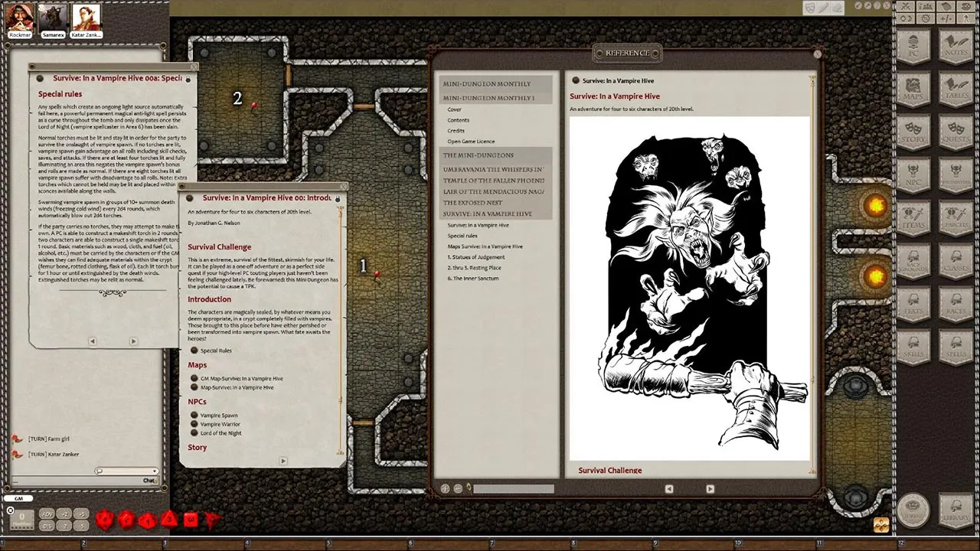Open Open Game Licence in Reference list

click(x=471, y=142)
